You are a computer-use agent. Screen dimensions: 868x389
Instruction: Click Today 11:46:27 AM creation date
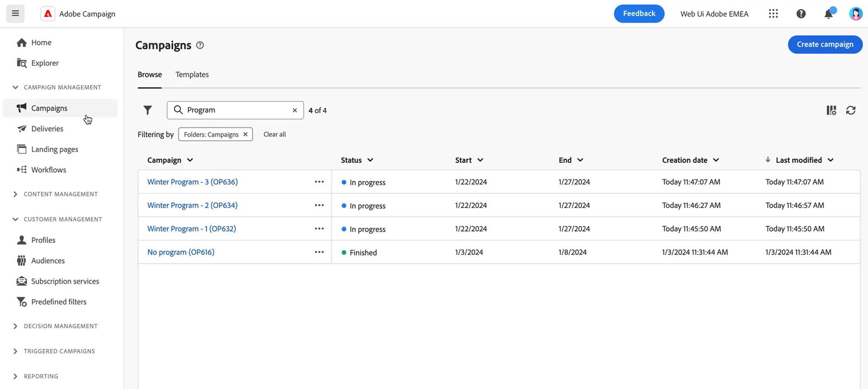(x=691, y=205)
